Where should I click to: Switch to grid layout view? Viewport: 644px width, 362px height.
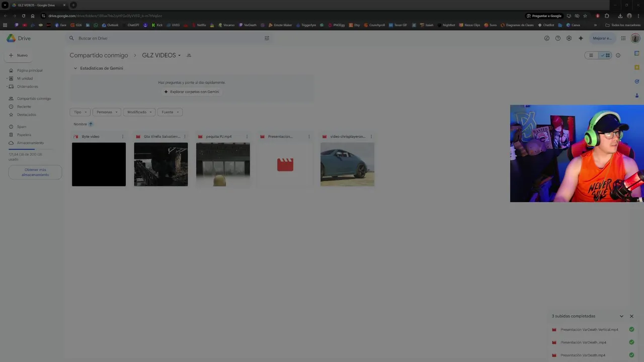pos(605,55)
